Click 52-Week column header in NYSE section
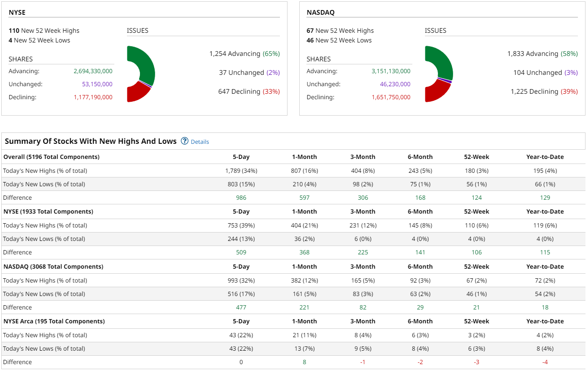The image size is (588, 378). coord(477,211)
